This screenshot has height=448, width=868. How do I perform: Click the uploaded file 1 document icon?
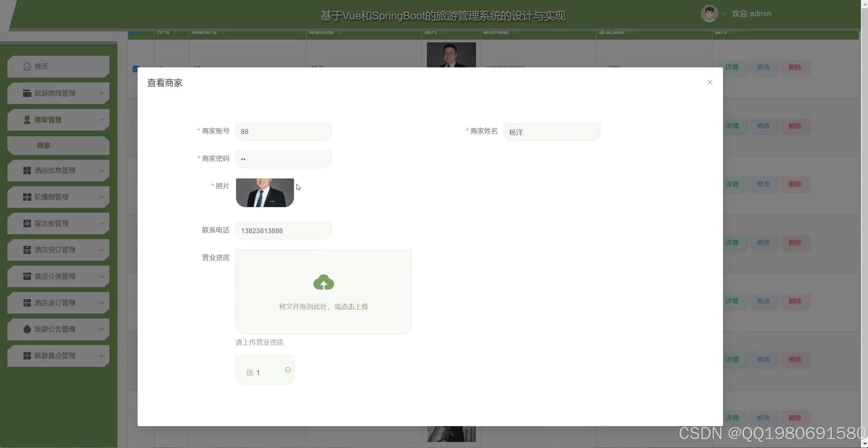point(250,373)
